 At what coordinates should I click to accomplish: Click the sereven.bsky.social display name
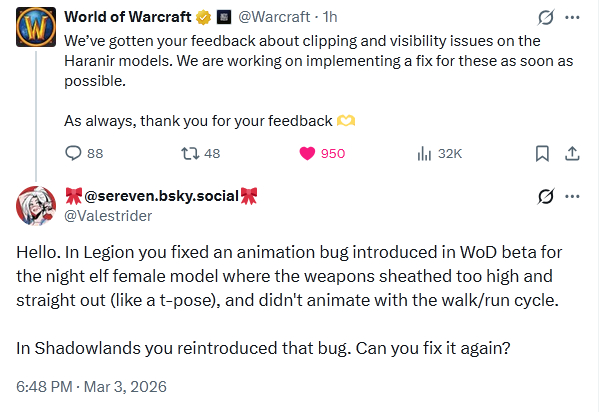pos(160,196)
